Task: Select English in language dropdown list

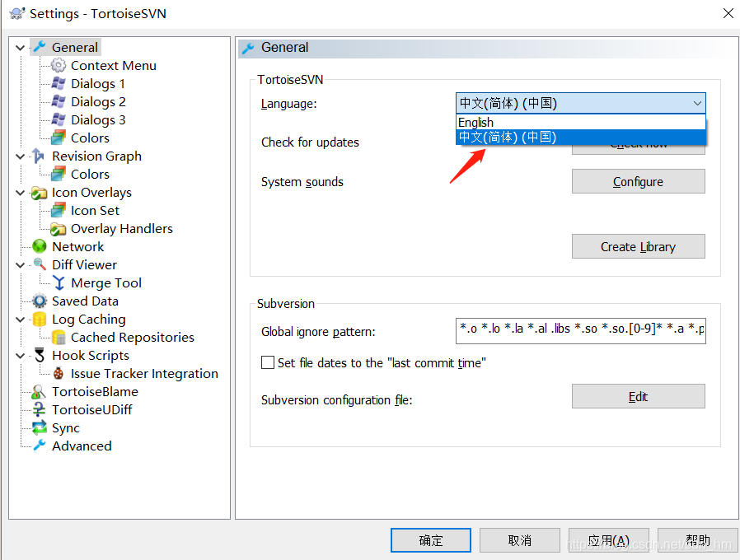Action: click(x=581, y=122)
